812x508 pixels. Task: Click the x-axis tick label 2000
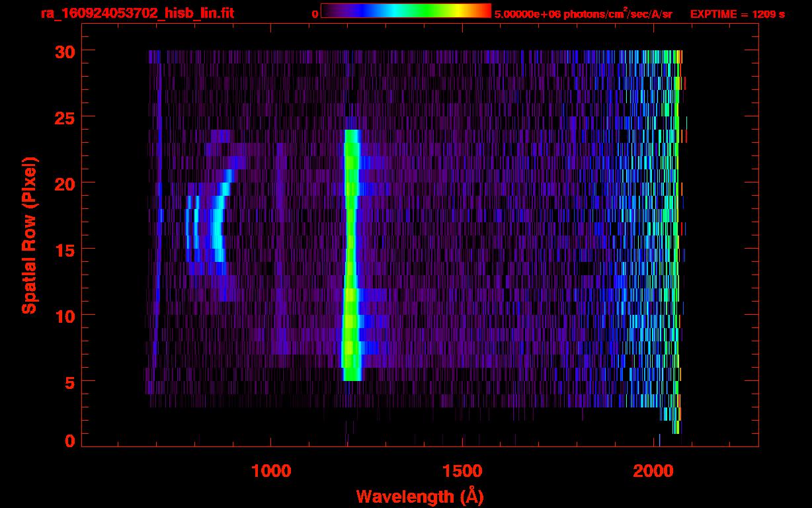coord(654,470)
